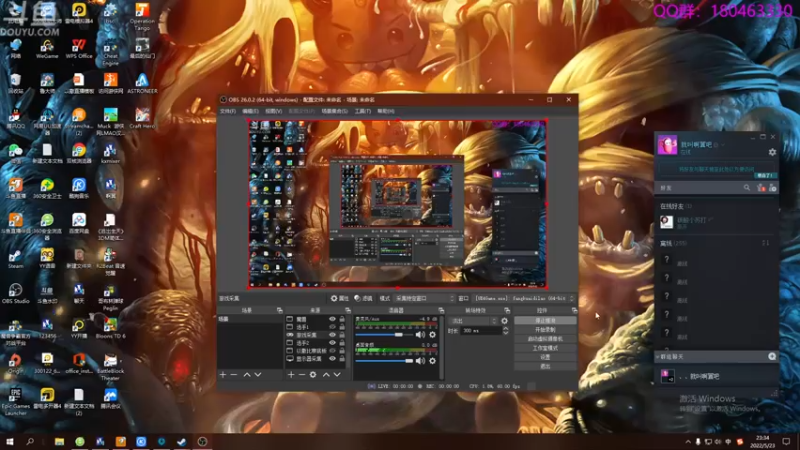Open Windows Start menu button

[9, 441]
